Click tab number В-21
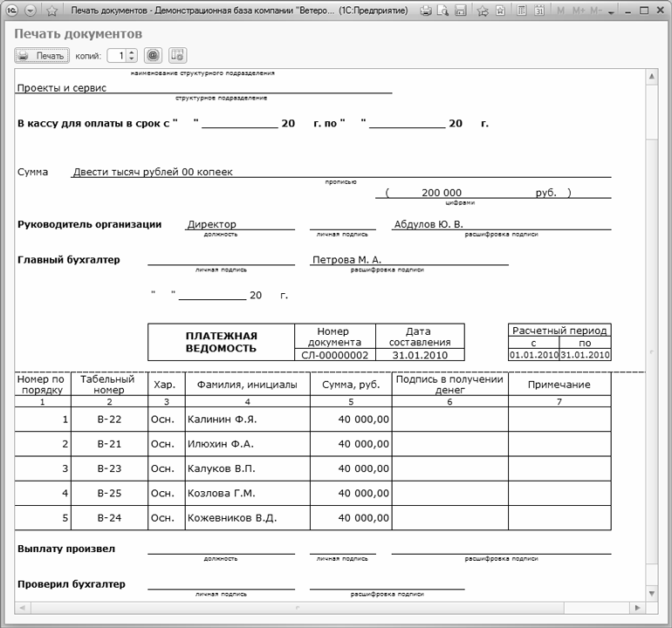The width and height of the screenshot is (672, 628). [x=109, y=444]
